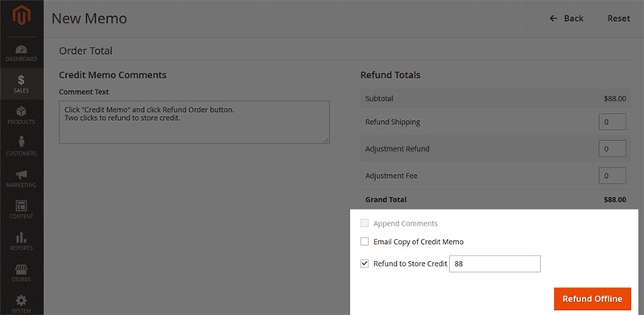Screen dimensions: 644x315
Task: Click the Reset button
Action: coord(618,19)
